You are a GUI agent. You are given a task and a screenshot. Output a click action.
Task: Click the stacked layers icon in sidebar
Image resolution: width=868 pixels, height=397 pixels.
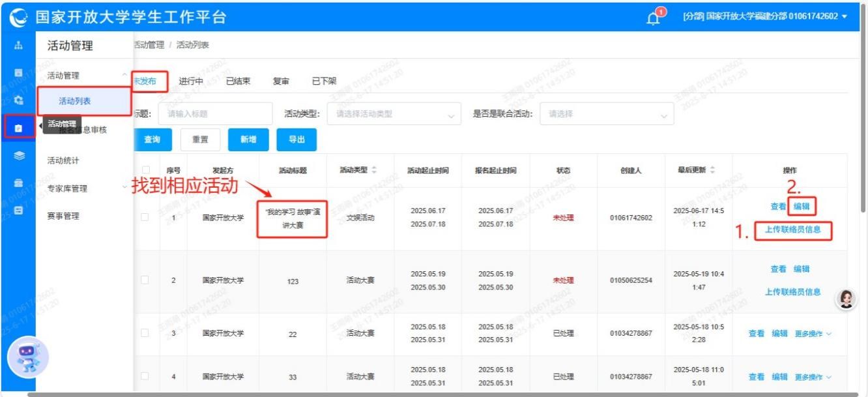point(18,155)
